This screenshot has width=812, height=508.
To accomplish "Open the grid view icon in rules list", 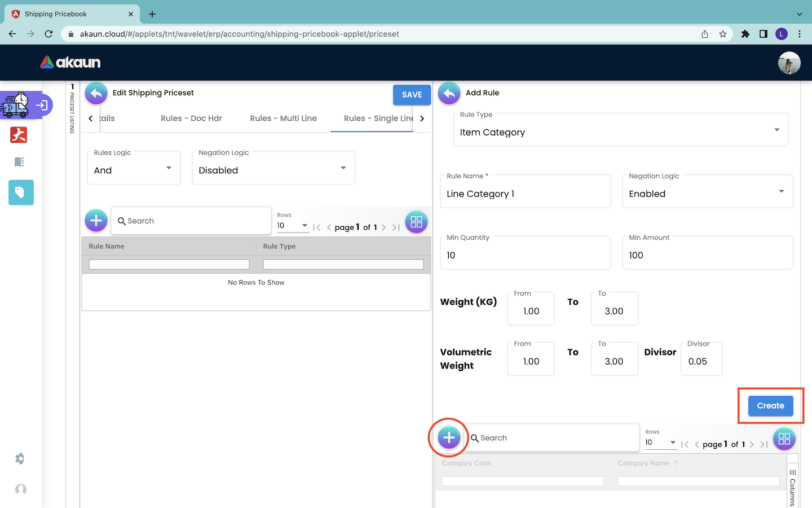I will pos(416,222).
